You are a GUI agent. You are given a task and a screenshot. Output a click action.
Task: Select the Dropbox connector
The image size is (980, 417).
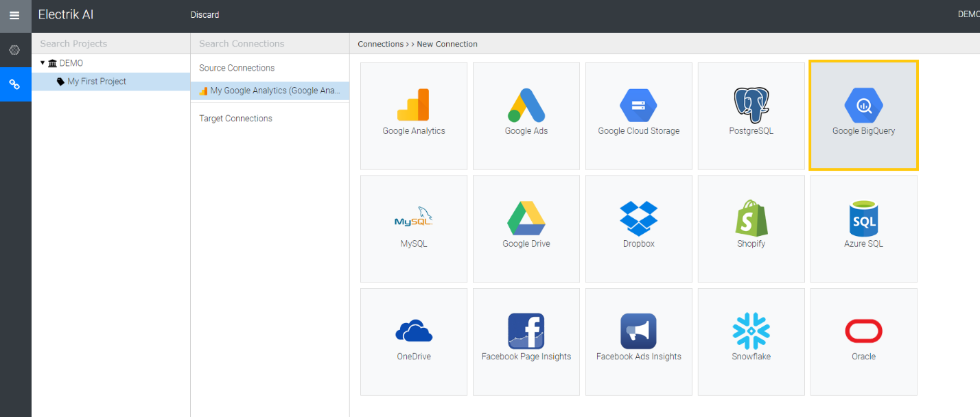(638, 228)
